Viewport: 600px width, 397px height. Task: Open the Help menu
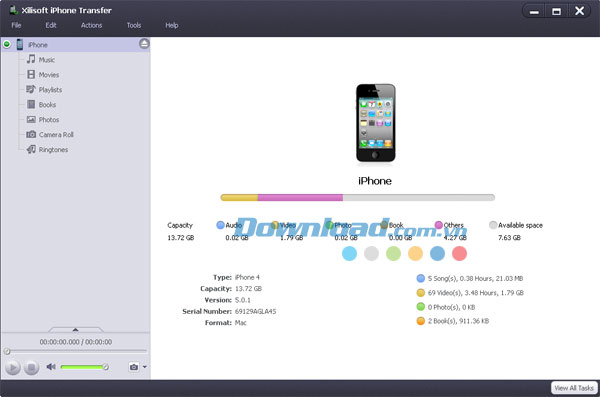click(x=172, y=25)
